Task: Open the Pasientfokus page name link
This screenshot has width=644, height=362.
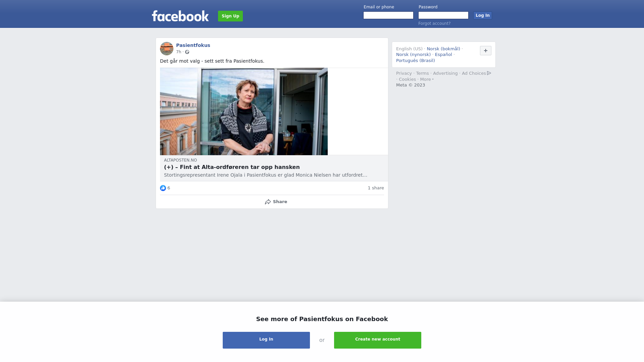Action: click(193, 45)
